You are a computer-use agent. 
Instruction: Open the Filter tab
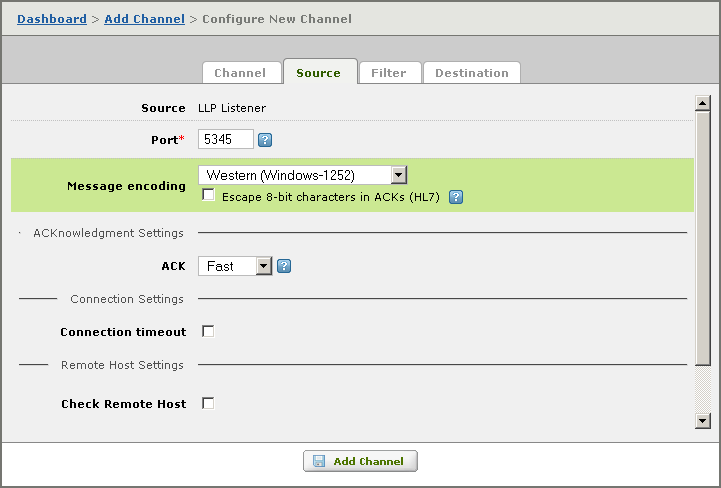point(390,73)
